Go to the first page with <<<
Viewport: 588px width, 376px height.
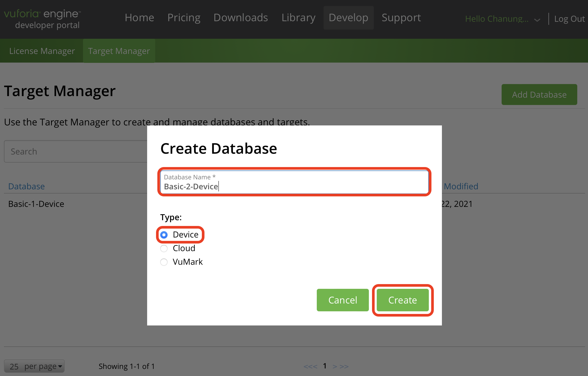[310, 366]
